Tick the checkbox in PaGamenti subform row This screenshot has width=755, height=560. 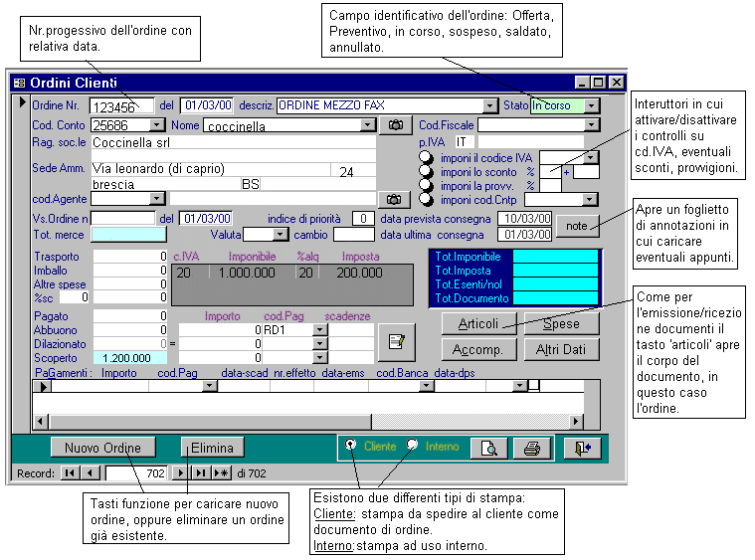point(534,385)
